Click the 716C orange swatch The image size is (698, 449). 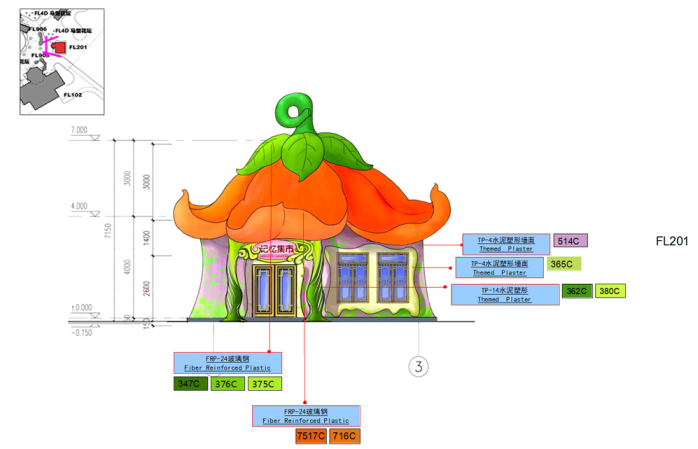pos(344,436)
